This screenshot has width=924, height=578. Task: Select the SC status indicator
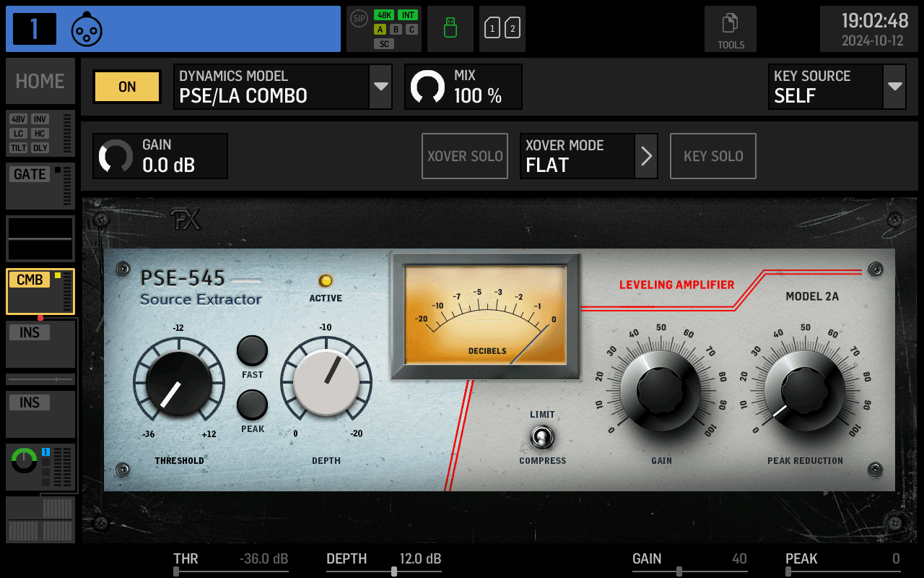point(384,44)
